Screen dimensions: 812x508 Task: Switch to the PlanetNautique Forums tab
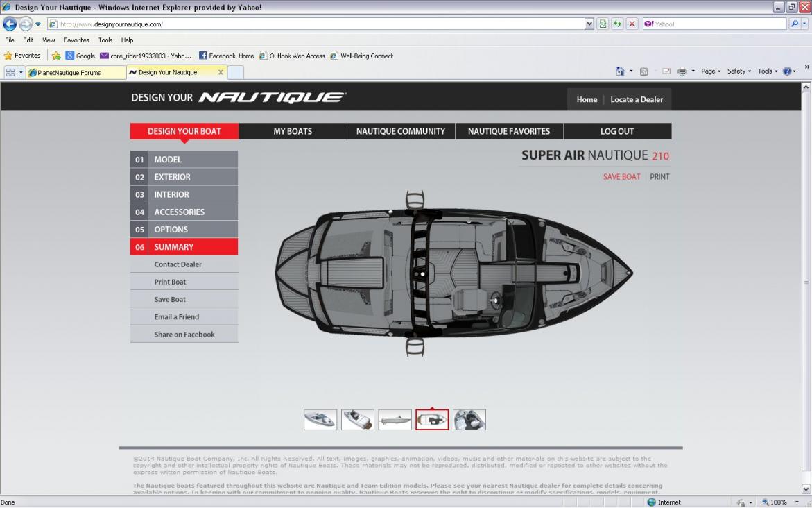[x=76, y=73]
